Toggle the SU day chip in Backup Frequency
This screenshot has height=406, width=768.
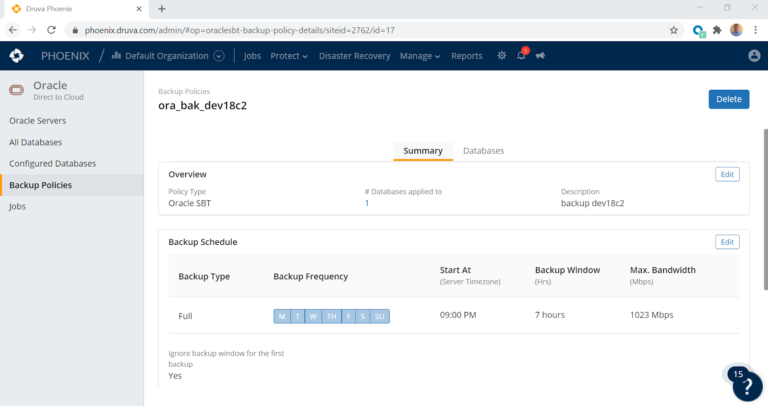click(x=379, y=316)
